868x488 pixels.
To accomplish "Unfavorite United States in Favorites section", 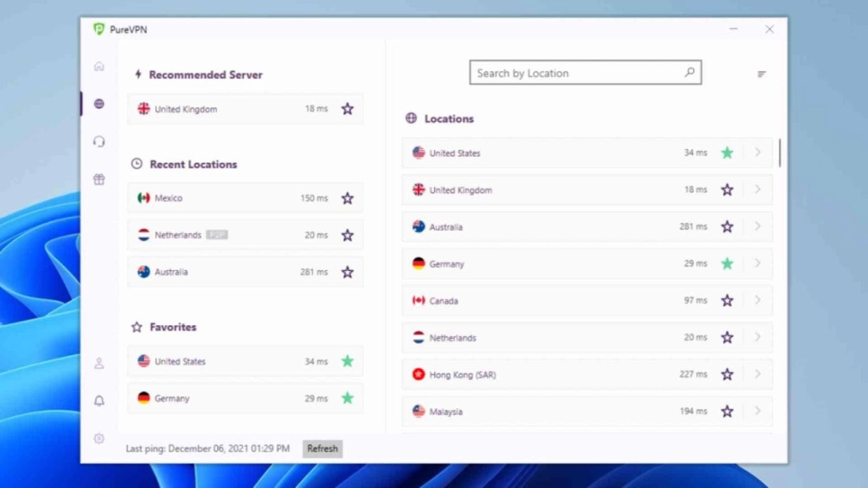I will 347,361.
